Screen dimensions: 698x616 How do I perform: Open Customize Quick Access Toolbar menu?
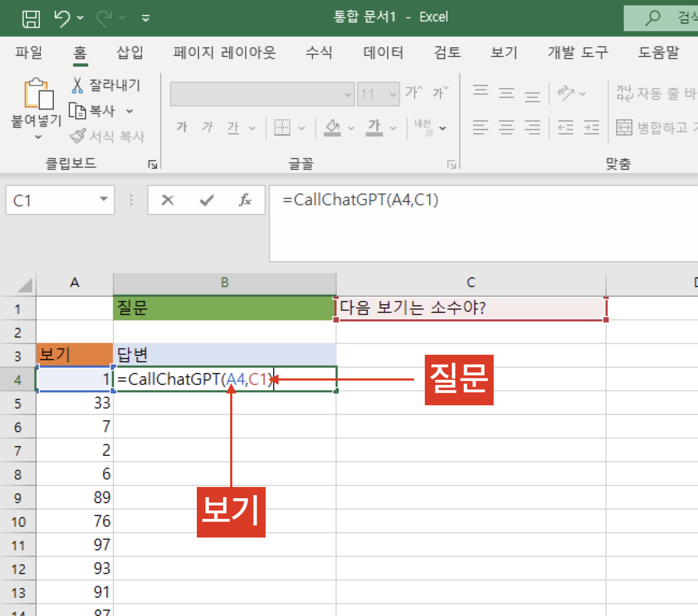click(145, 18)
